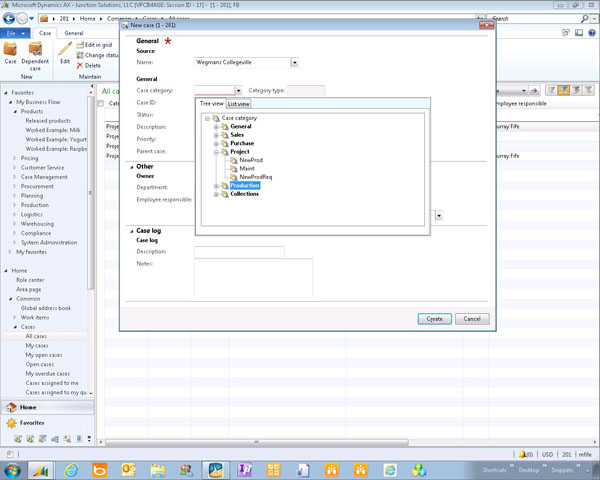Expand Customer Service in navigation

pos(15,167)
